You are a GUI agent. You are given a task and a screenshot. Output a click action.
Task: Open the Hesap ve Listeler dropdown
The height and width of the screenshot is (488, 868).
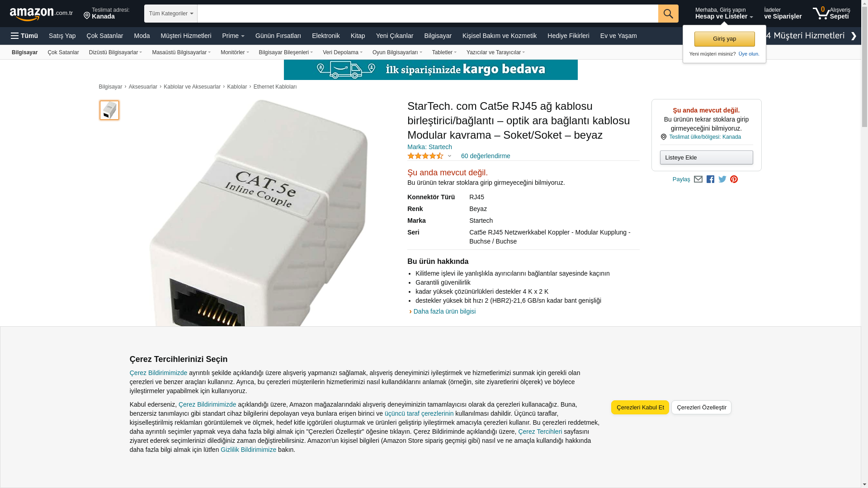[724, 13]
